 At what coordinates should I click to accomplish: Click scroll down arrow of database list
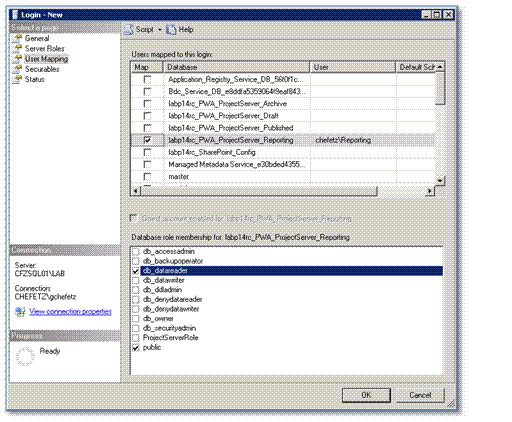click(x=440, y=181)
